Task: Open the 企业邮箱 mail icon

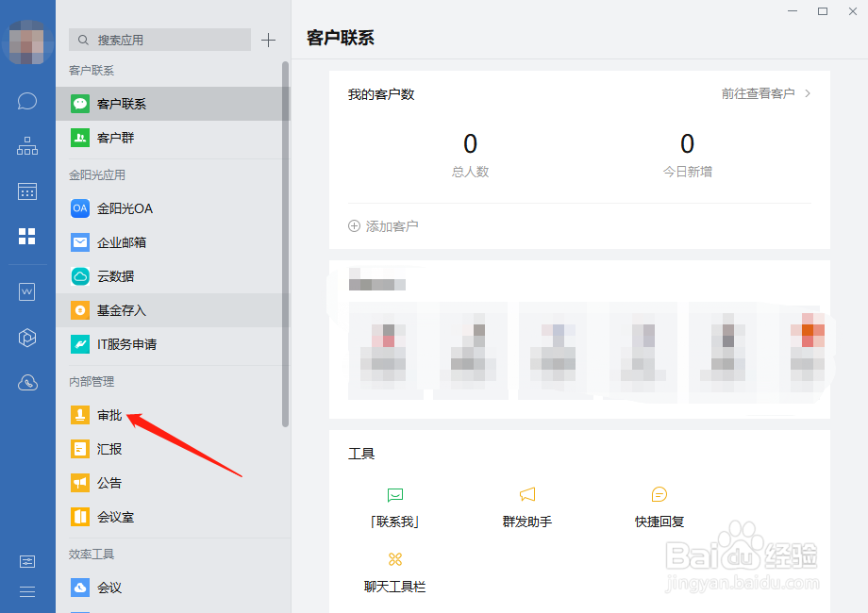Action: [x=79, y=242]
